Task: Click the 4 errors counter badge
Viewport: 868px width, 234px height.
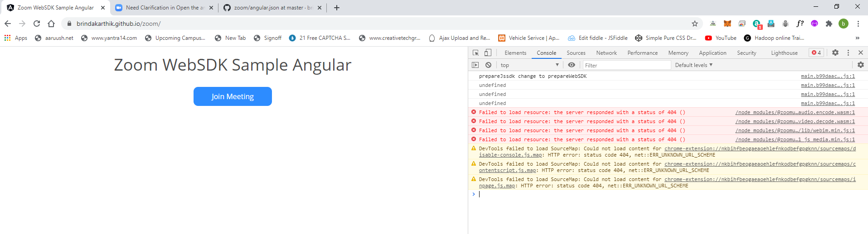Action: [816, 53]
